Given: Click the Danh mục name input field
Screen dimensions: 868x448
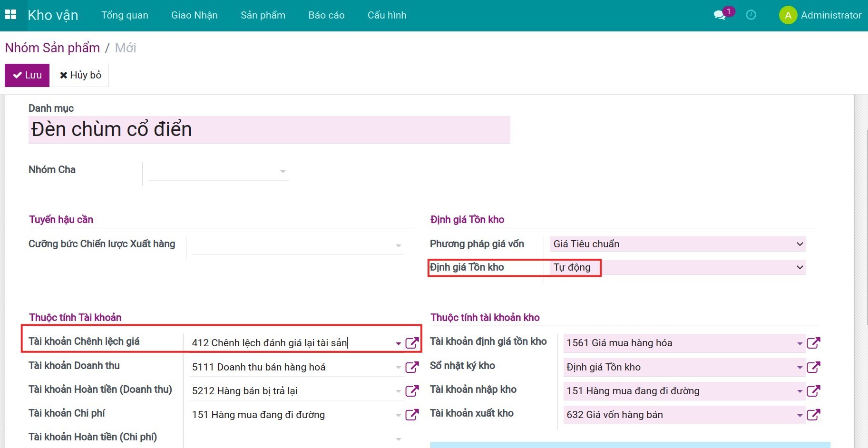Looking at the screenshot, I should click(269, 130).
